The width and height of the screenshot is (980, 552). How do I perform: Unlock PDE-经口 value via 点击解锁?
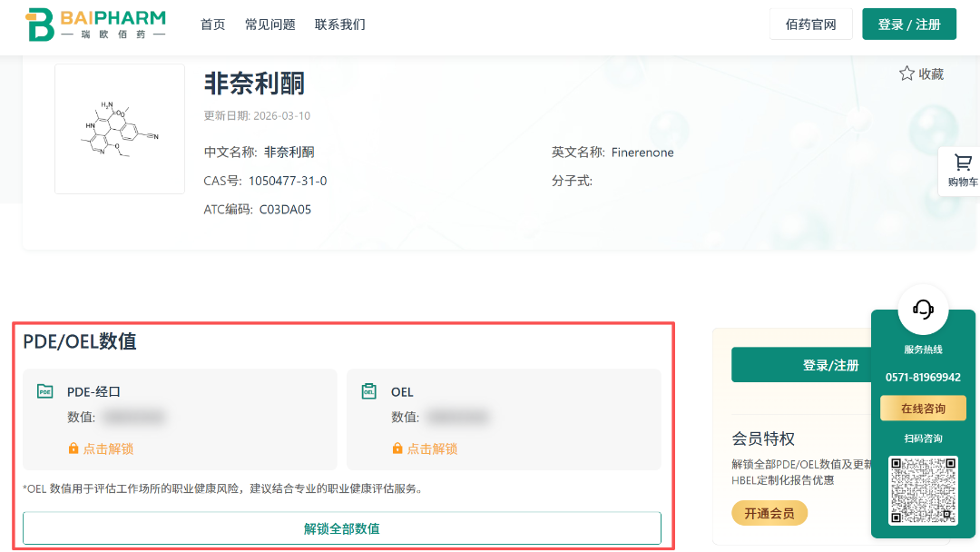tap(101, 448)
